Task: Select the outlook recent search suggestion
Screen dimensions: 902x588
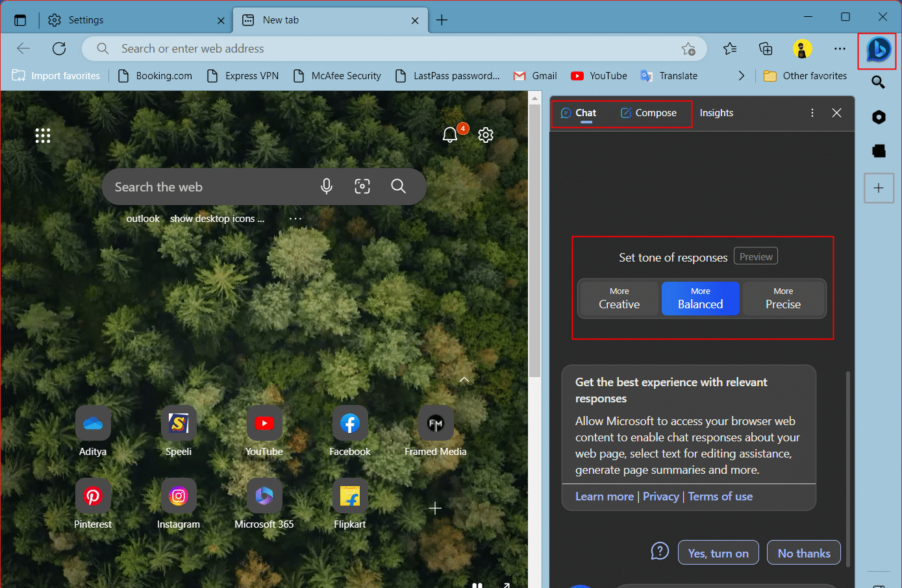Action: [143, 219]
